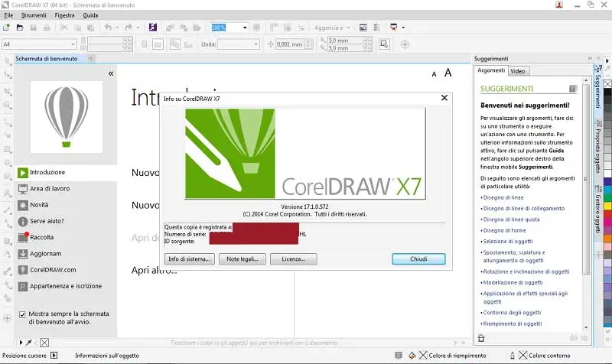Close the Info su CorelDRAW X7 dialog
The image size is (612, 364).
click(444, 98)
